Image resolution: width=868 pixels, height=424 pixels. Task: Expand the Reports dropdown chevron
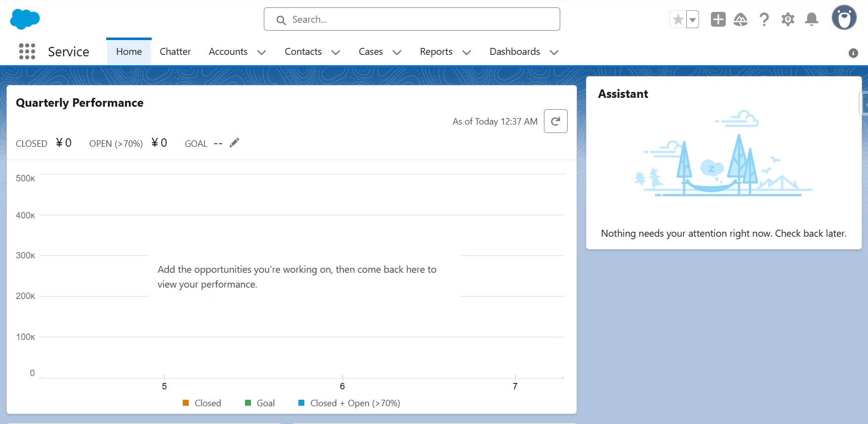pos(466,52)
